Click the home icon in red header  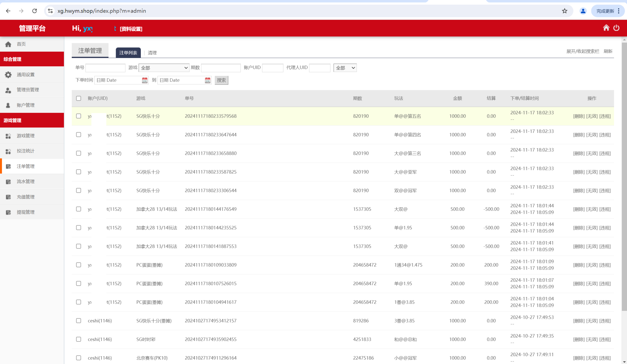pos(606,28)
